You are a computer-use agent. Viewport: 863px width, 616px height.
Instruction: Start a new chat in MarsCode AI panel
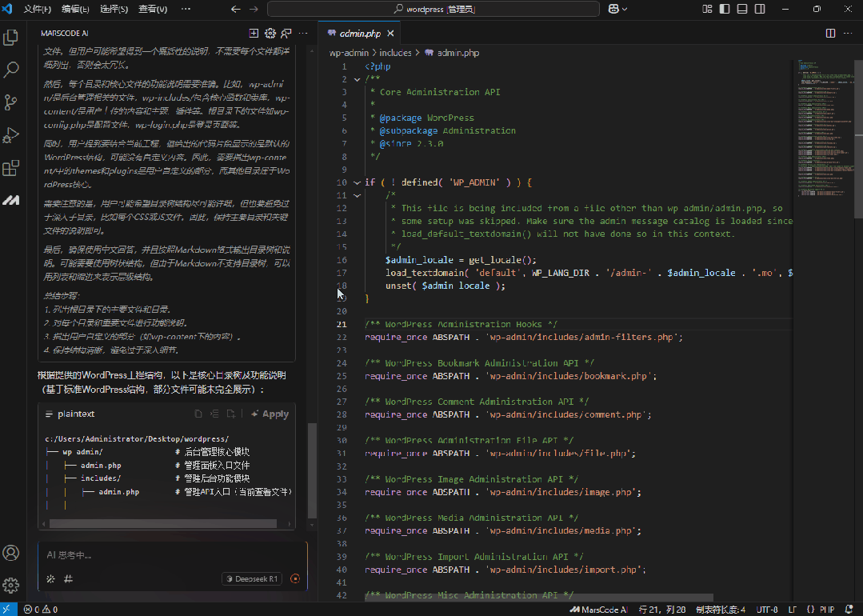tap(254, 34)
